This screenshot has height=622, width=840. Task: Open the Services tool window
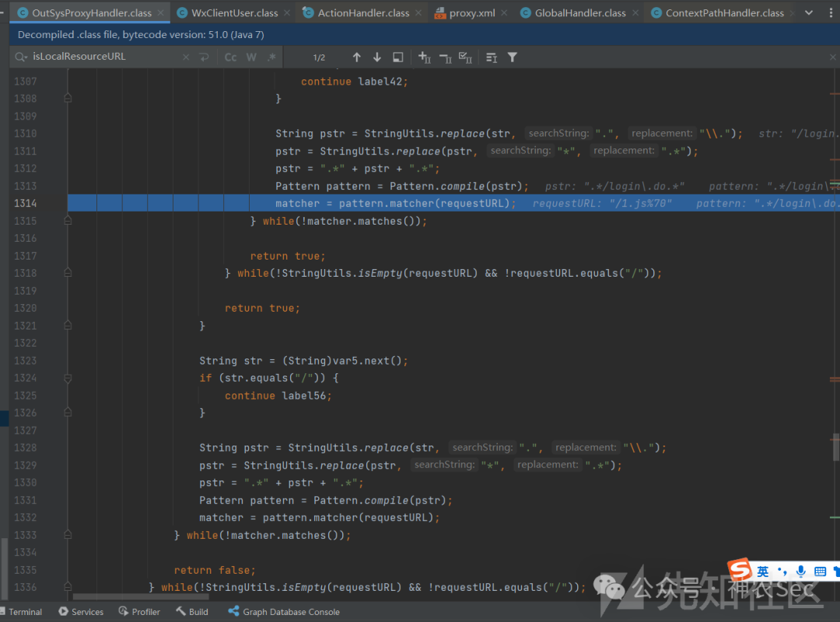[81, 612]
